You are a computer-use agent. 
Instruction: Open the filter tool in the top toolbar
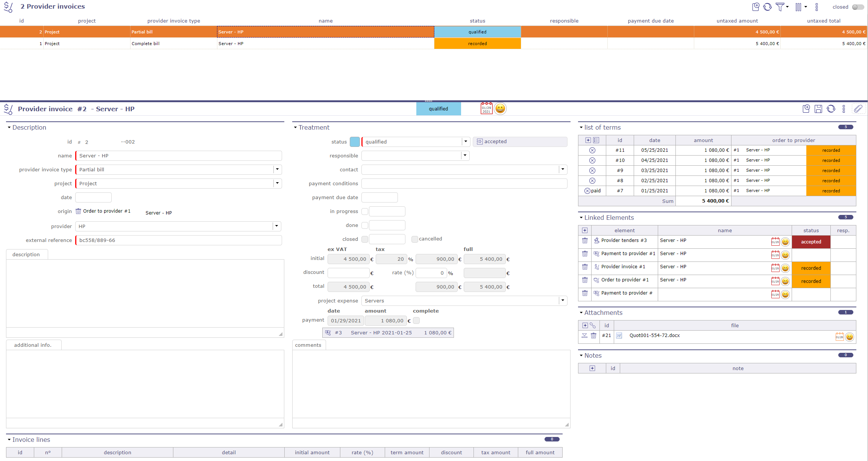781,7
